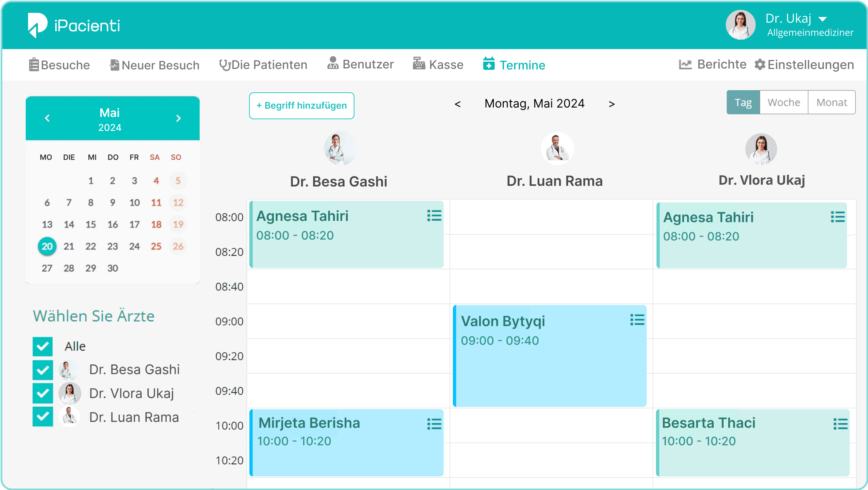Click Dr. Luan Rama column avatar
This screenshot has width=868, height=490.
click(x=557, y=149)
